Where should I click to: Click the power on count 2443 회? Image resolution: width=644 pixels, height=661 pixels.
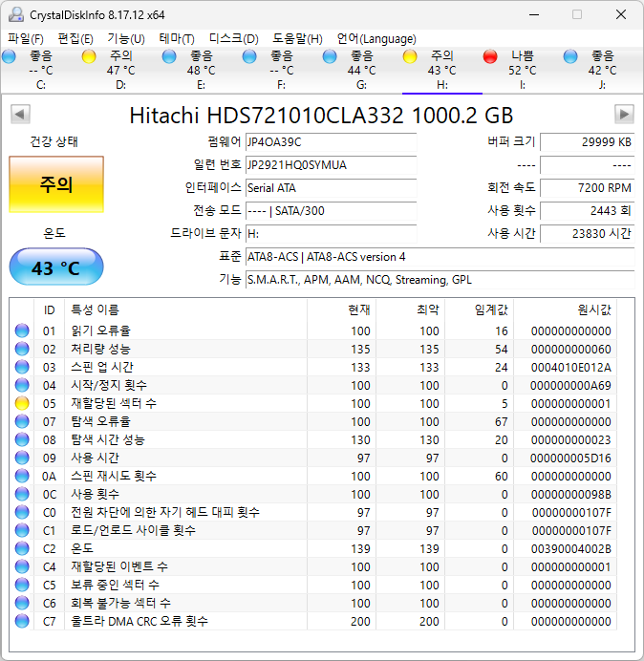[x=587, y=211]
